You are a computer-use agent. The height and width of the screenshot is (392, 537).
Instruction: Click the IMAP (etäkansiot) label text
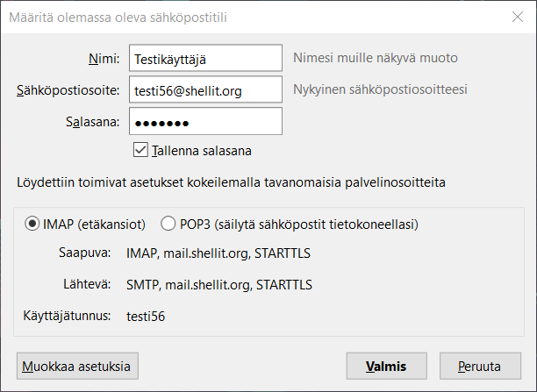click(94, 225)
